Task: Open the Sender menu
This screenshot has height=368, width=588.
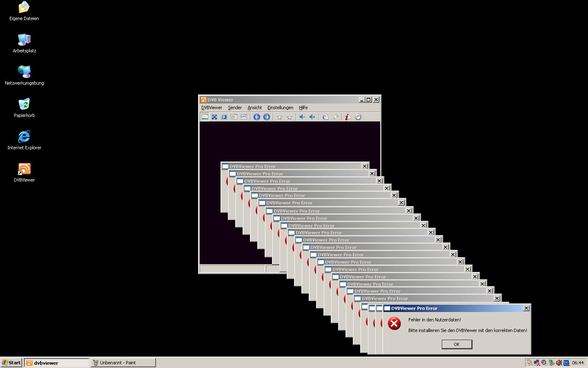Action: coord(235,108)
